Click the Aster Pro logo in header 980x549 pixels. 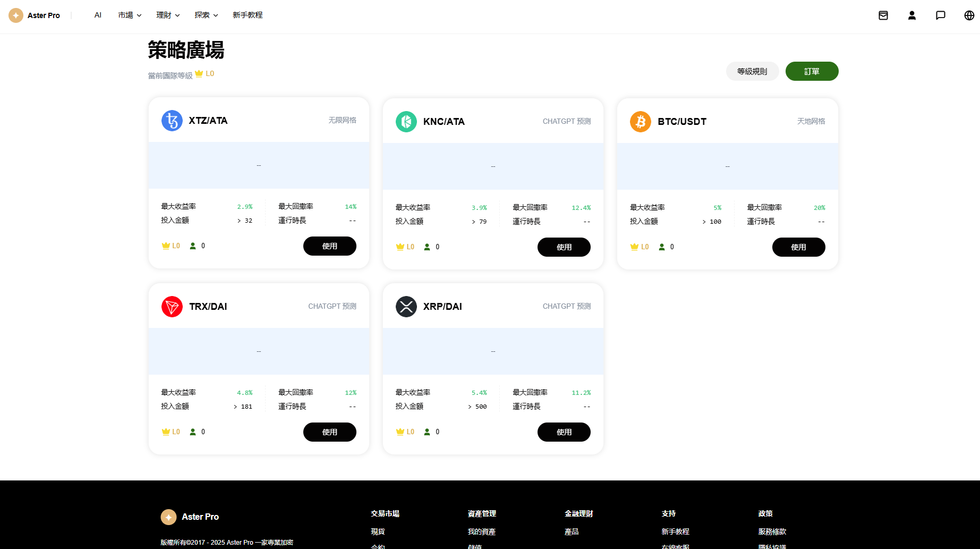click(35, 15)
